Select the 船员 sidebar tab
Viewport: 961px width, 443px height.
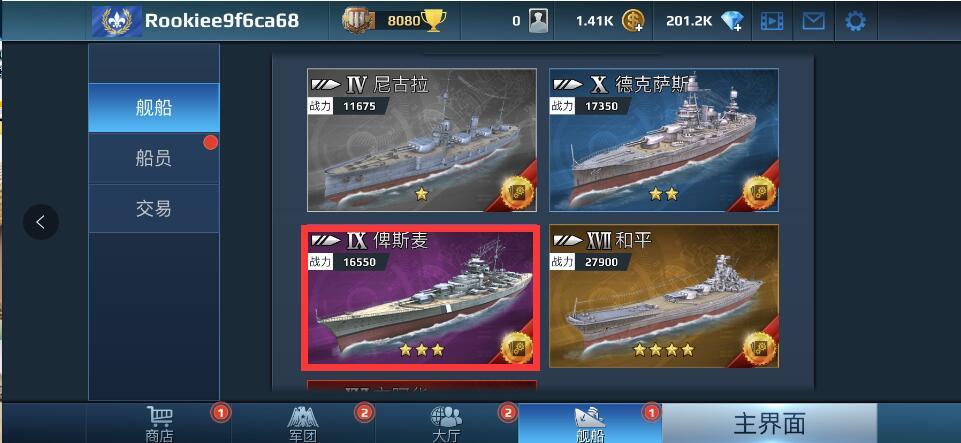(154, 159)
